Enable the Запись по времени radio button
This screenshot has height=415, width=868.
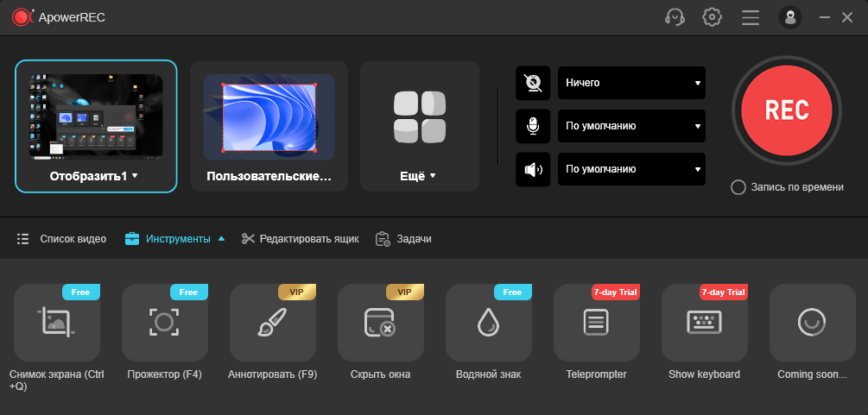tap(738, 187)
